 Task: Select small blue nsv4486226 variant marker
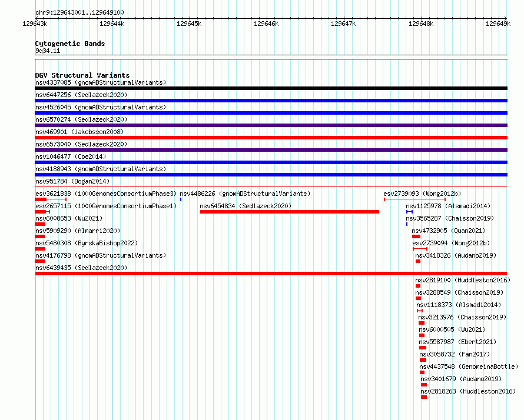coord(181,199)
